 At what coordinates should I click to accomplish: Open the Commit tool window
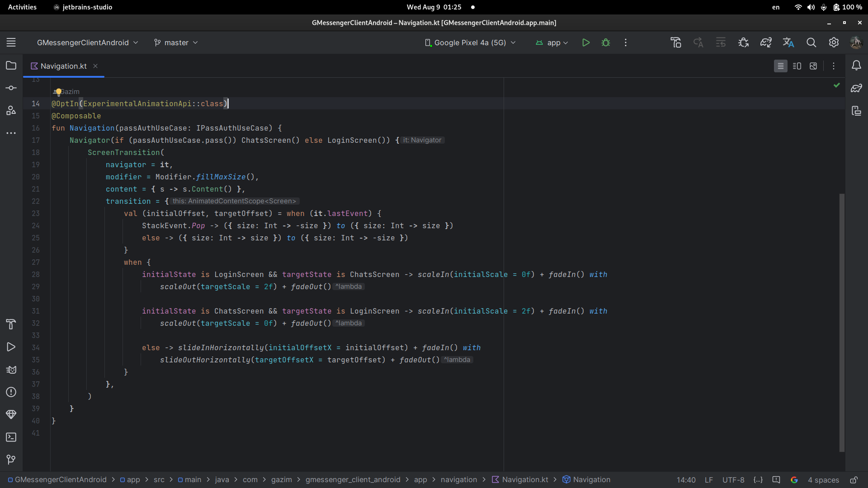point(11,88)
